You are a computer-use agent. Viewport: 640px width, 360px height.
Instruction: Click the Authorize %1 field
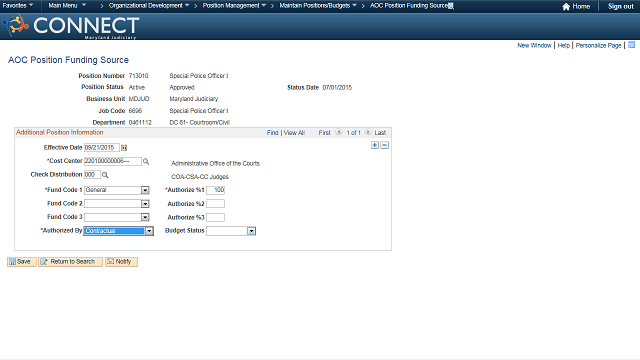point(216,190)
